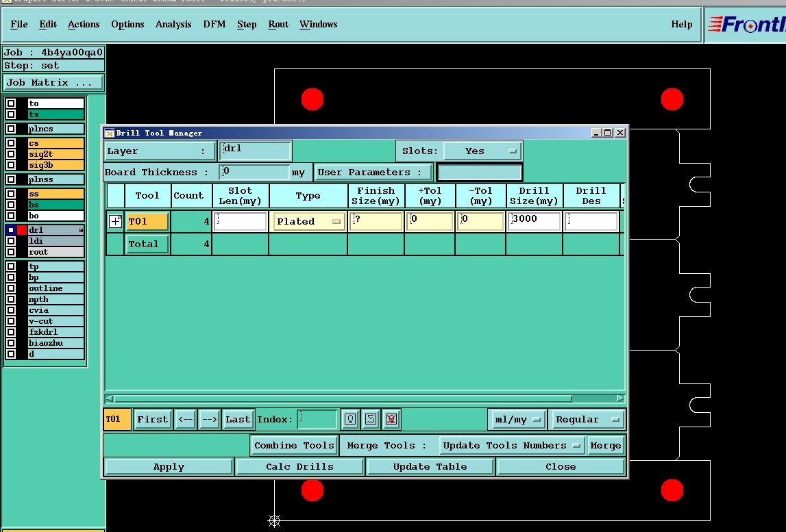Open the Step menu
786x532 pixels.
(247, 24)
